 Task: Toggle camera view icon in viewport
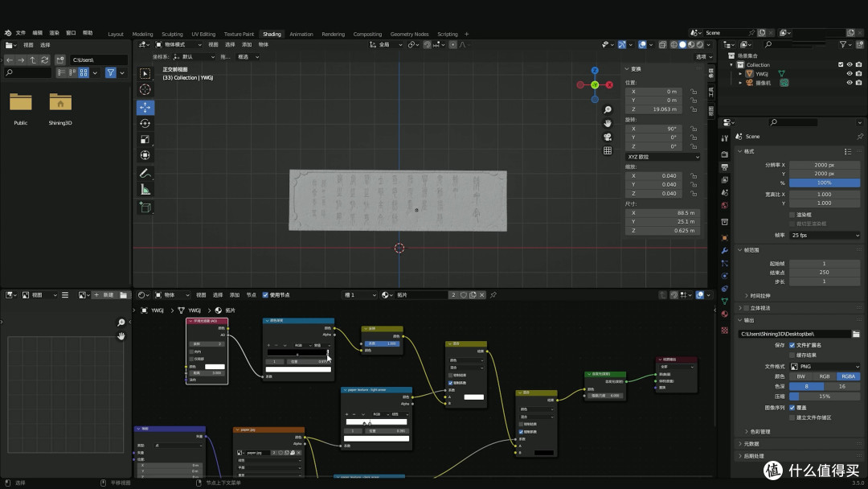(x=608, y=137)
